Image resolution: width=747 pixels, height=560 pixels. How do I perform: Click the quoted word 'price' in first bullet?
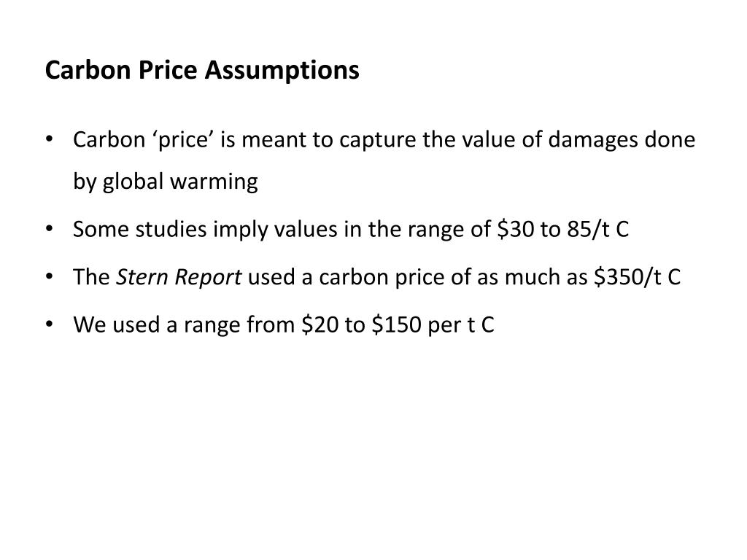(182, 140)
